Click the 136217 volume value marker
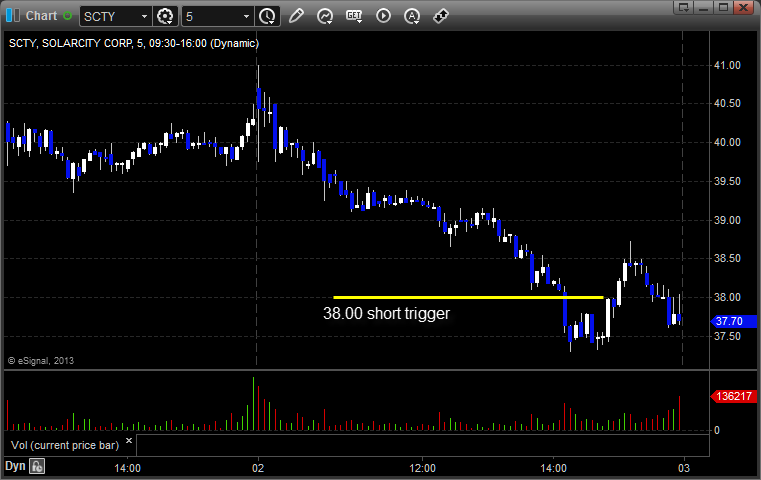 pyautogui.click(x=733, y=396)
